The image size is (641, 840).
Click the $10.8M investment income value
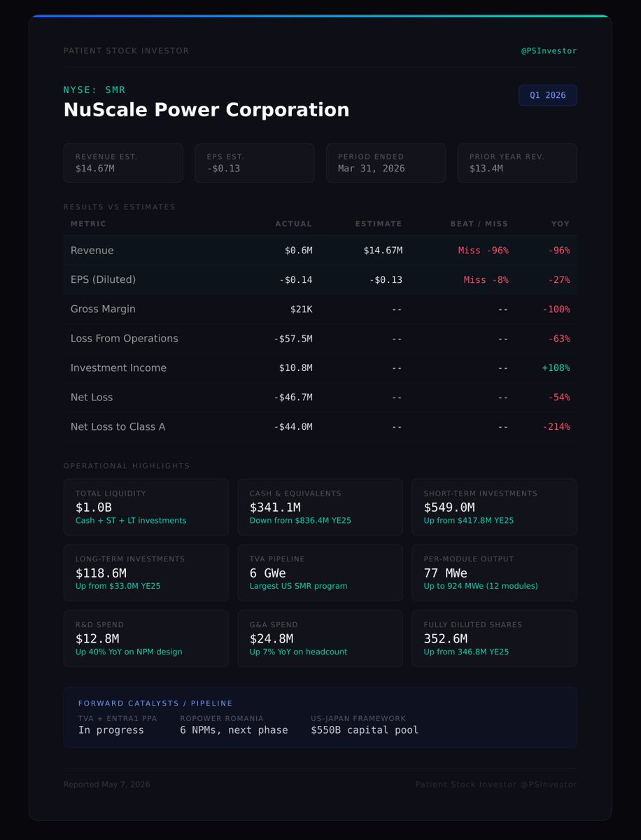coord(296,368)
